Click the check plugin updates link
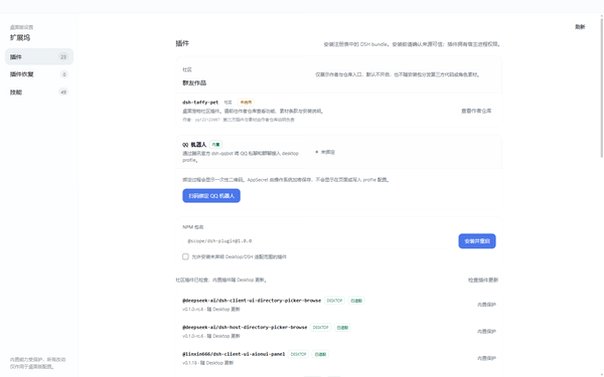604x377 pixels. pyautogui.click(x=483, y=280)
